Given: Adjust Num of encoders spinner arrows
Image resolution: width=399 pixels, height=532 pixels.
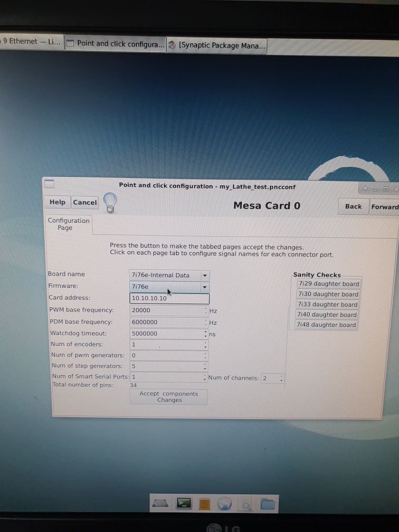Looking at the screenshot, I should (x=205, y=345).
